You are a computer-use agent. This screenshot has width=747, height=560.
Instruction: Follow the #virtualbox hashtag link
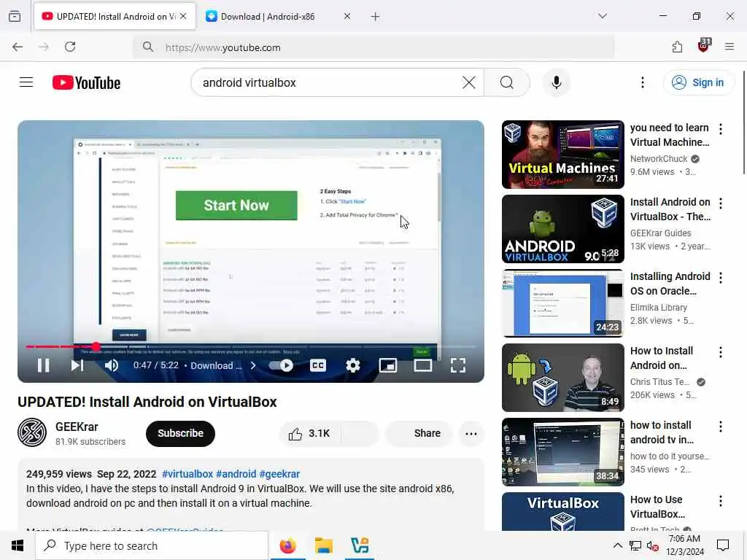[187, 474]
